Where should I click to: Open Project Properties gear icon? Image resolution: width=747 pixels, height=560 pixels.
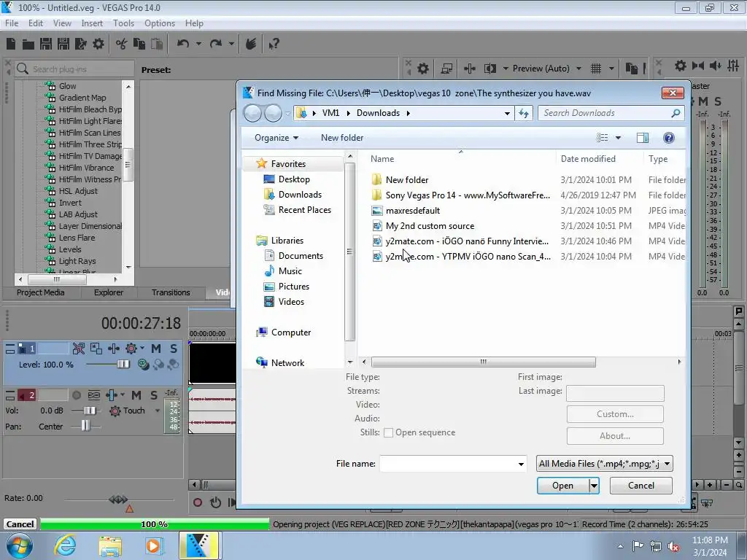98,44
